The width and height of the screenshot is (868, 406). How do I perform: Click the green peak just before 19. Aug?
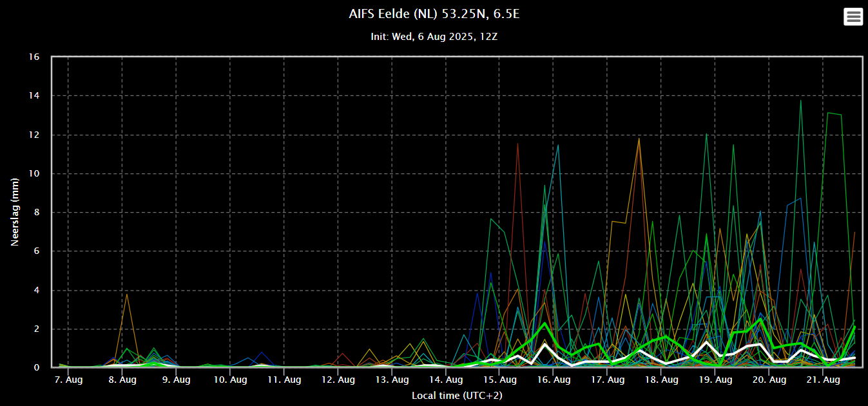(x=707, y=134)
